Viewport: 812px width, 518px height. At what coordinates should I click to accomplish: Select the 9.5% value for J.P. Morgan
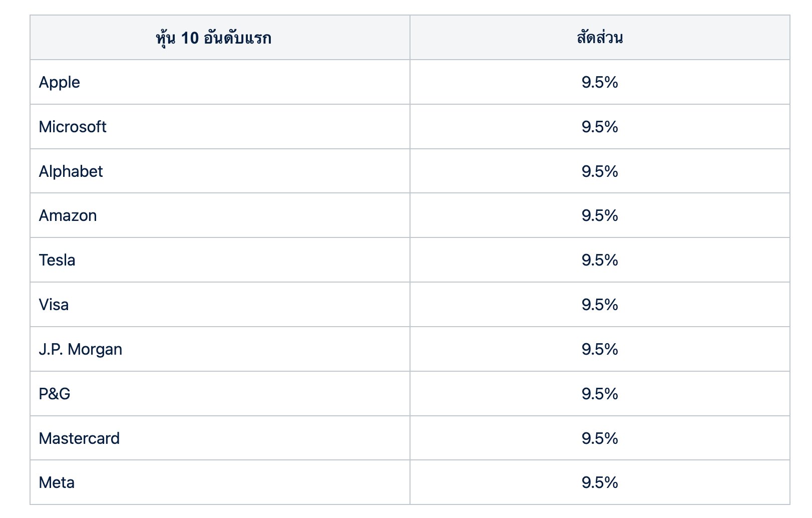600,349
